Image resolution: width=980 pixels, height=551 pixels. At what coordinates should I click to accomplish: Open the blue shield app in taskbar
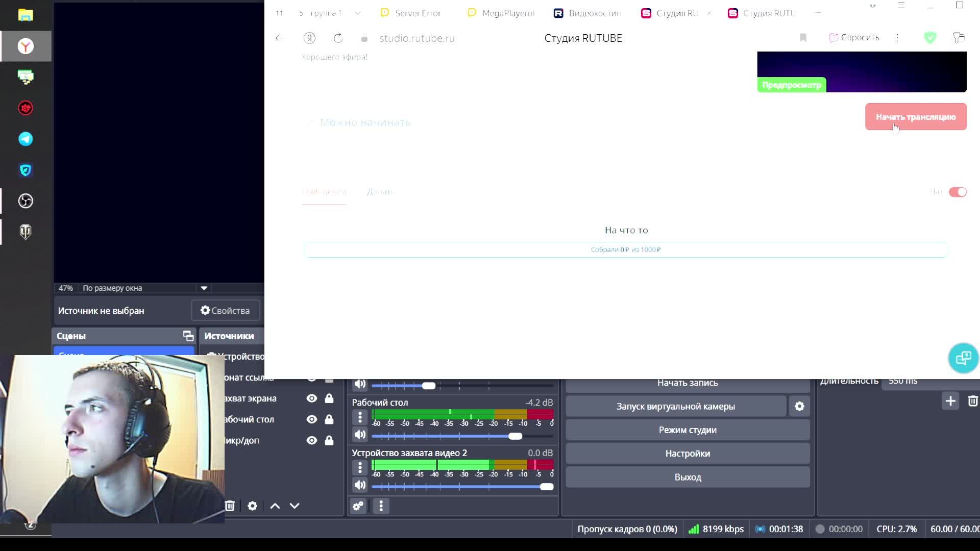coord(26,170)
